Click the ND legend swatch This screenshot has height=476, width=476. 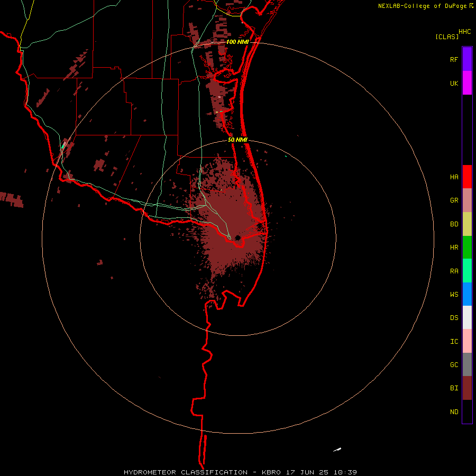(x=467, y=411)
